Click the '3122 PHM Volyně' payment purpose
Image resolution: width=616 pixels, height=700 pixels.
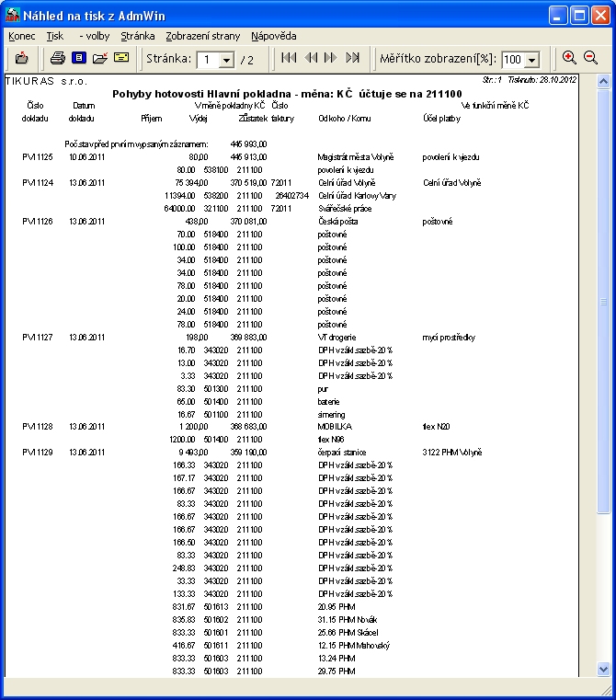coord(452,453)
